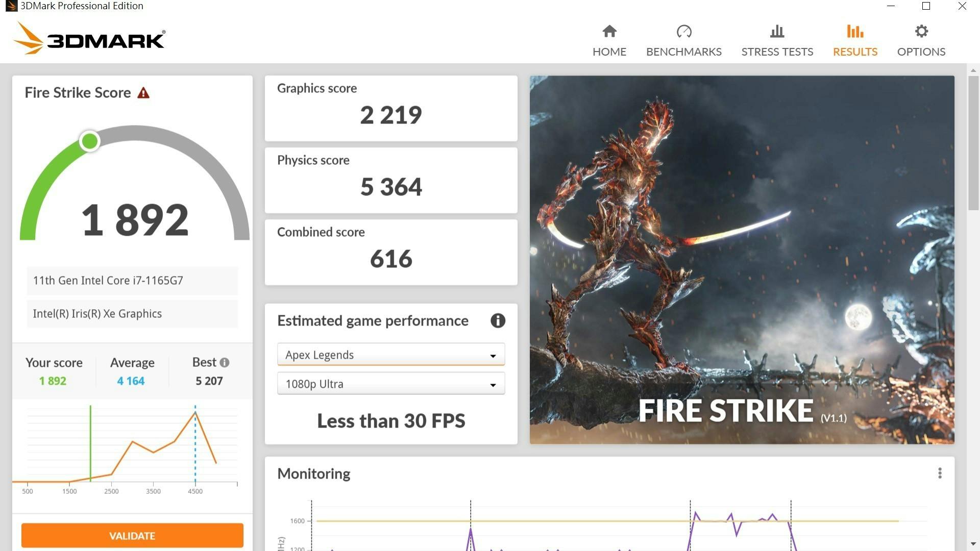Click the main score 1 892

135,220
